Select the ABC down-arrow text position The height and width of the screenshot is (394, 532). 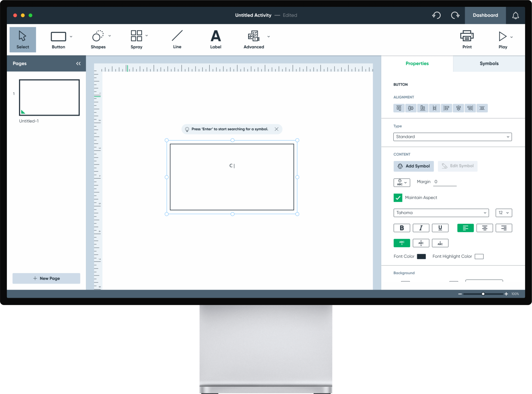coord(440,243)
